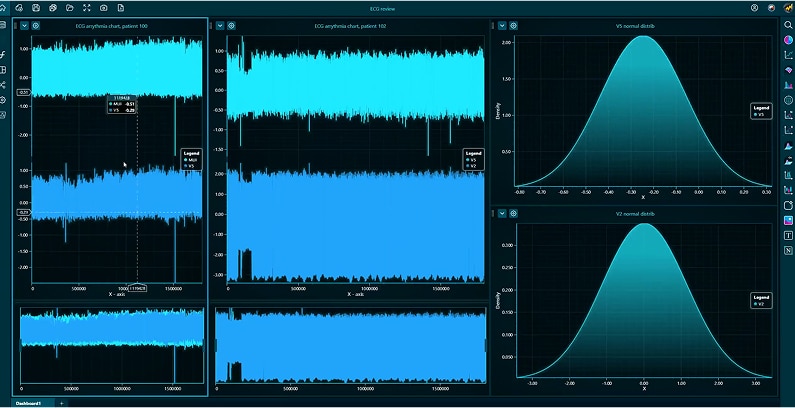The height and width of the screenshot is (408, 795).
Task: Expand the patient 100 chart dropdown arrow
Action: coord(24,25)
